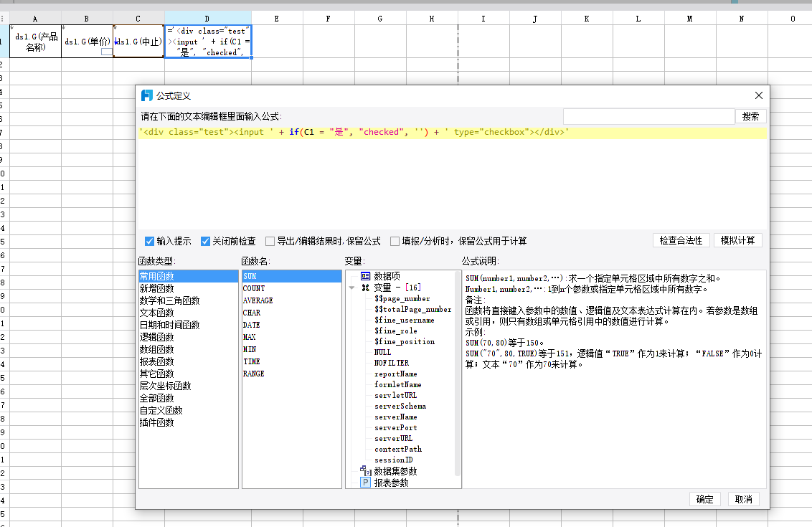Screen dimensions: 812x527
Task: Select the TIME function name
Action: 291,362
